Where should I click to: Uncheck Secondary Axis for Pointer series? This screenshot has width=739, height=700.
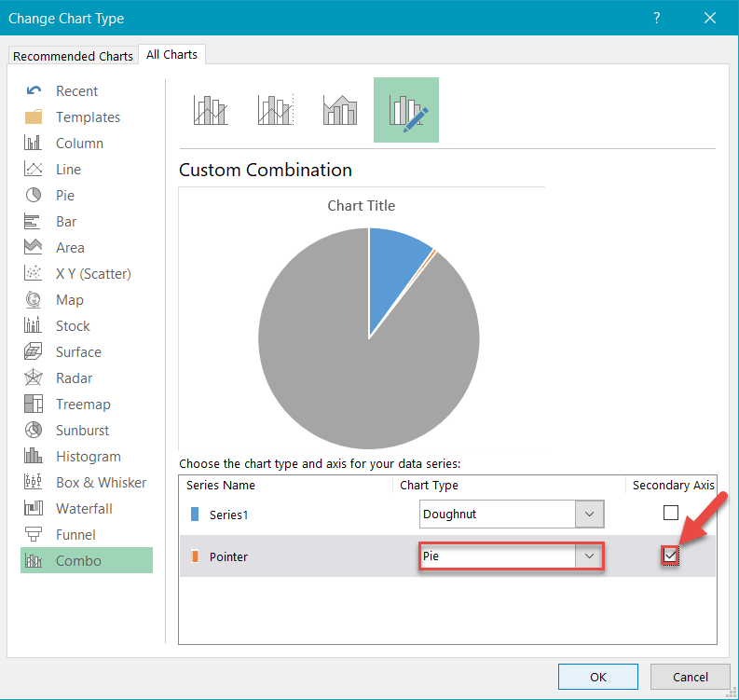point(670,556)
